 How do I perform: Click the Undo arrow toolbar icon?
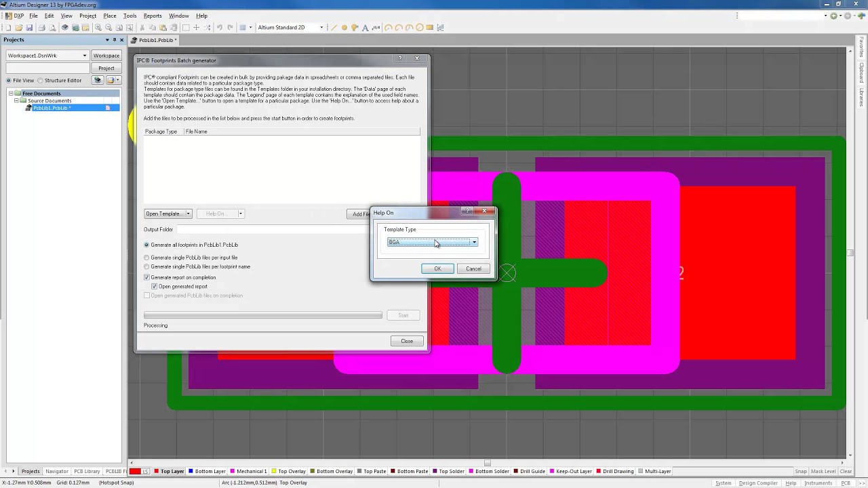pos(220,28)
